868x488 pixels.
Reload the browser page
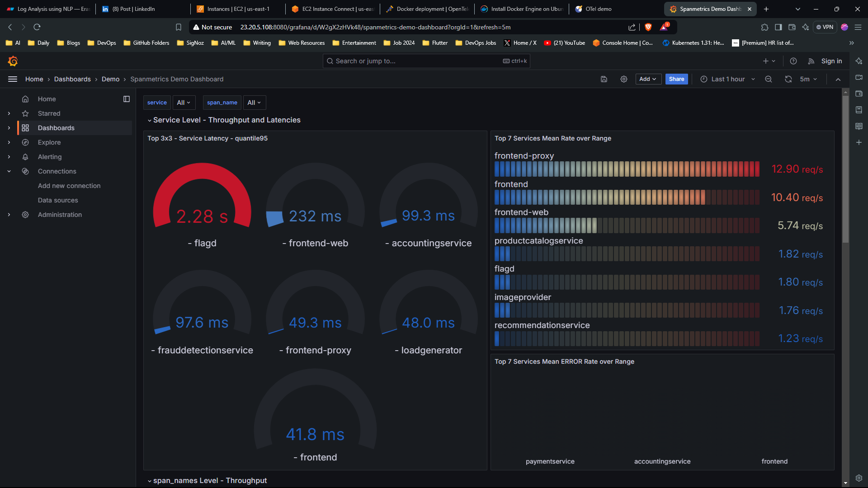pyautogui.click(x=37, y=27)
